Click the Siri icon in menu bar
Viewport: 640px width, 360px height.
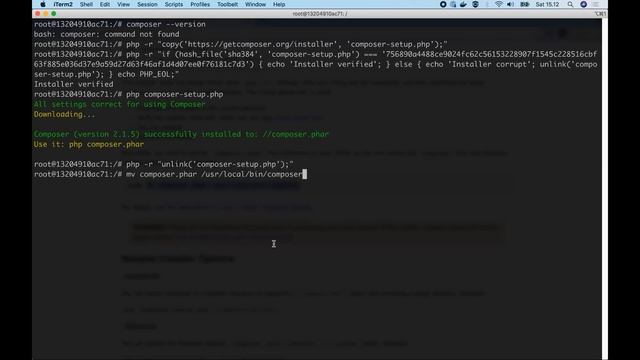pyautogui.click(x=584, y=4)
